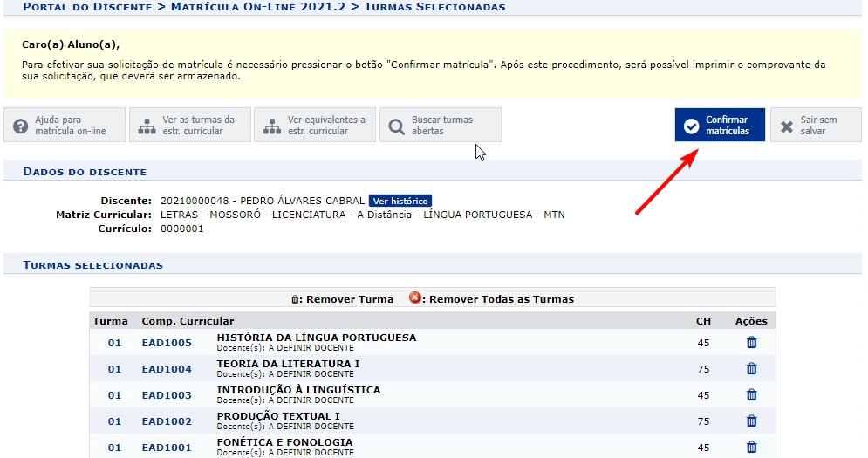
Task: Click HISTÓRIA DA LÍNGUA PORTUGUESA title
Action: [x=316, y=338]
